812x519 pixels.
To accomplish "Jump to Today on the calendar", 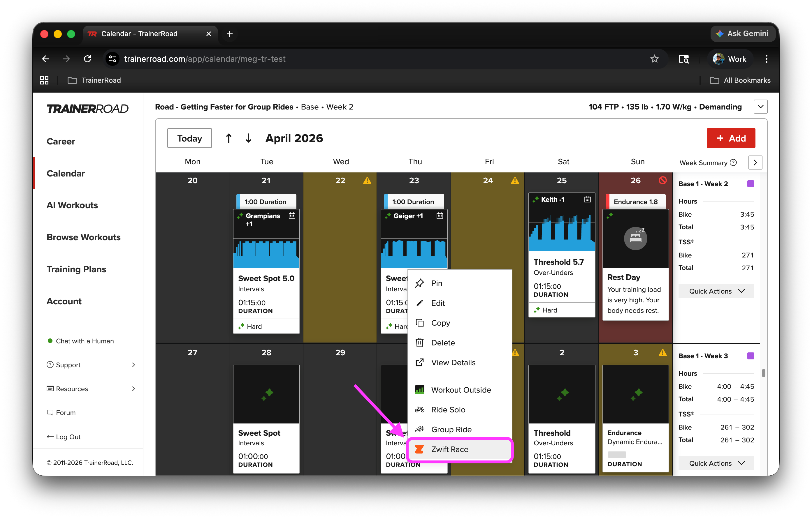I will click(x=189, y=138).
